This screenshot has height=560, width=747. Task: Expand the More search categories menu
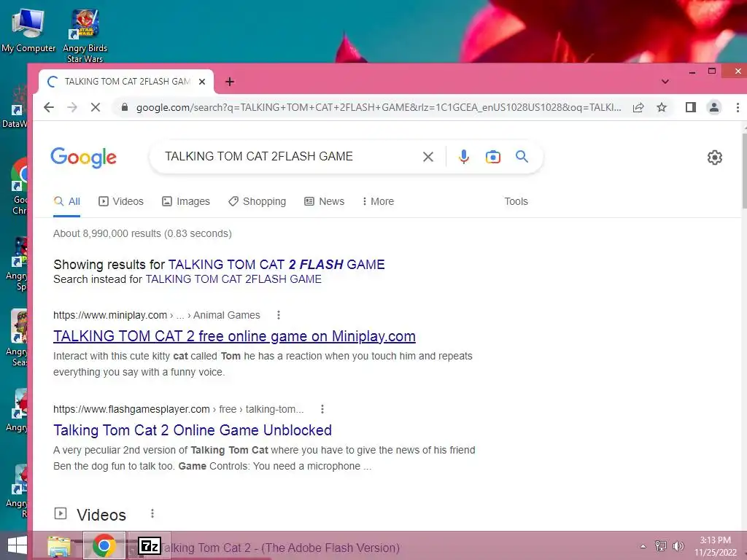point(378,201)
